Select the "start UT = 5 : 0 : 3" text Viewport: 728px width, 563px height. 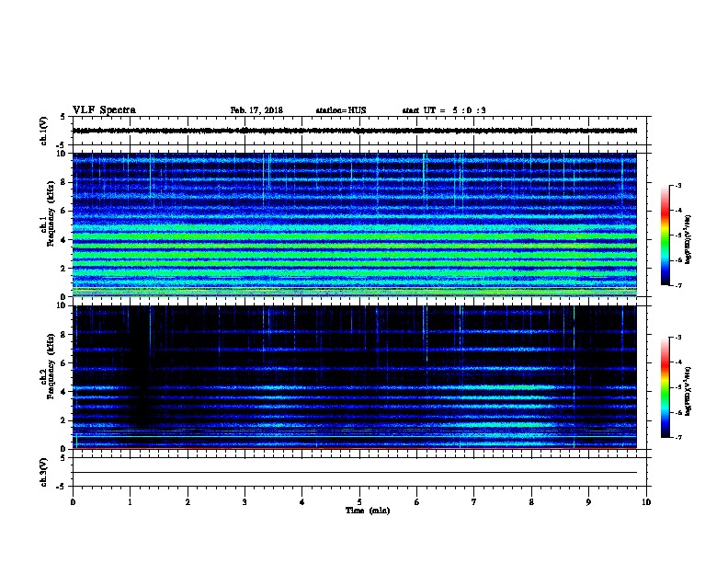444,110
